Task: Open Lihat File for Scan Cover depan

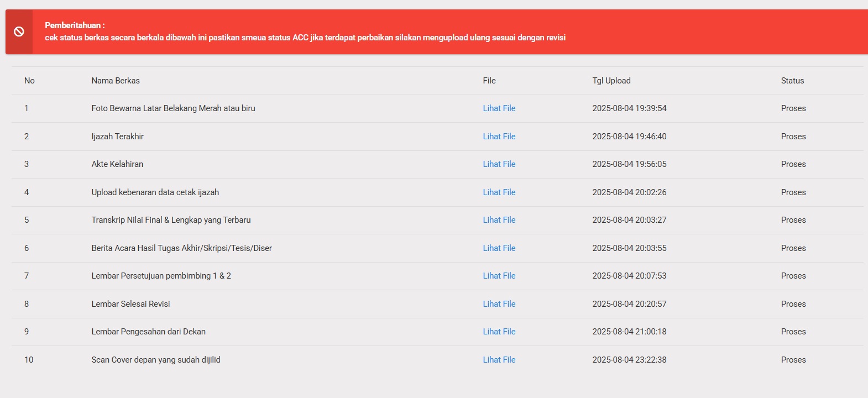Action: tap(499, 360)
